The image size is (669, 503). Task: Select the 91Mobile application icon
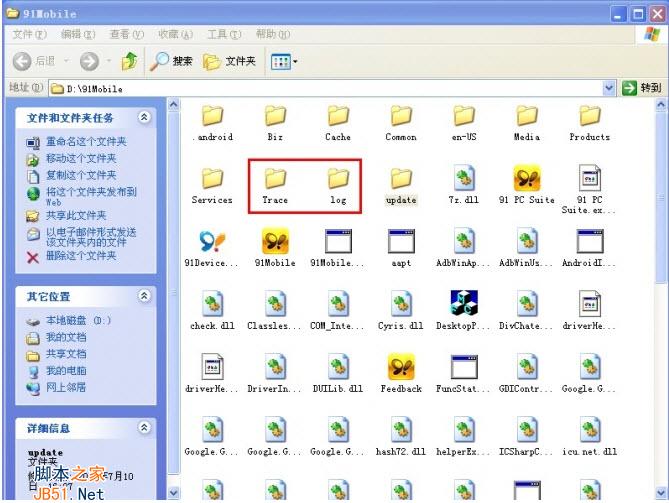point(275,248)
